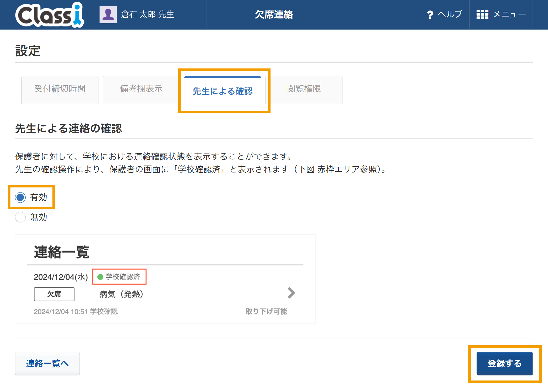Click the 欠席連絡 header title
This screenshot has height=392, width=548.
coord(274,14)
